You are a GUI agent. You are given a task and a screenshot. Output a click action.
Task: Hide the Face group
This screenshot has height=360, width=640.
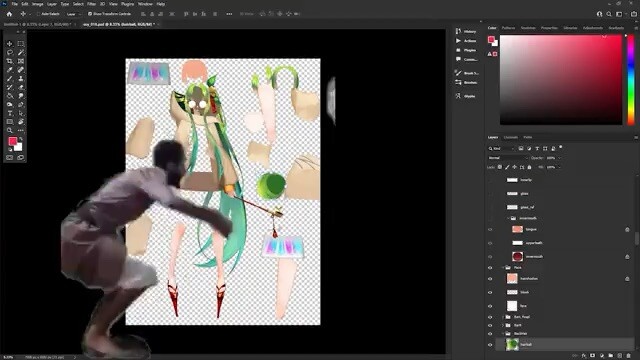click(x=490, y=268)
